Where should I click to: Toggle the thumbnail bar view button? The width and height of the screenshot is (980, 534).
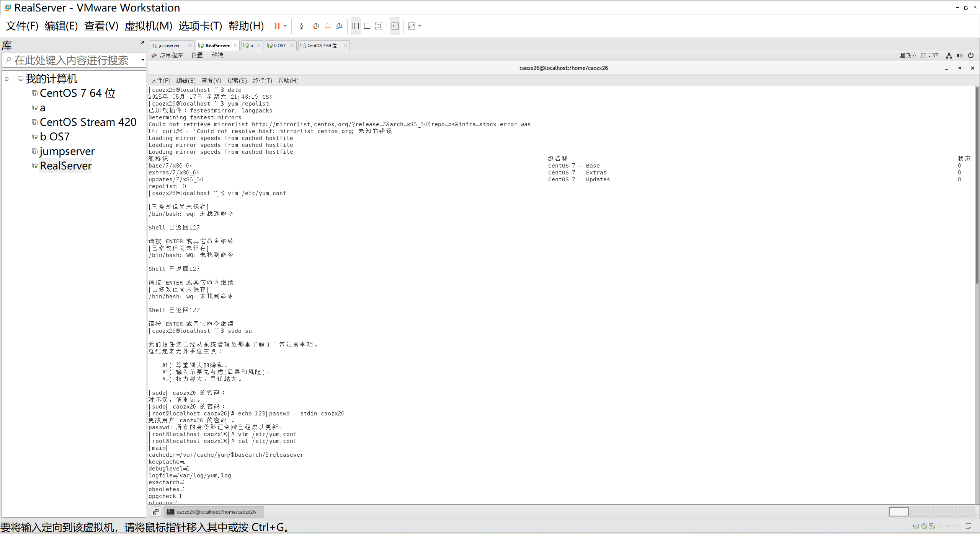pos(367,26)
